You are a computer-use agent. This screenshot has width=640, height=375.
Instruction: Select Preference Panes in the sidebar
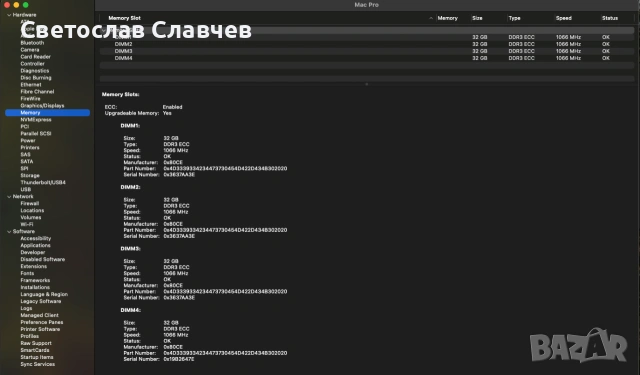42,322
